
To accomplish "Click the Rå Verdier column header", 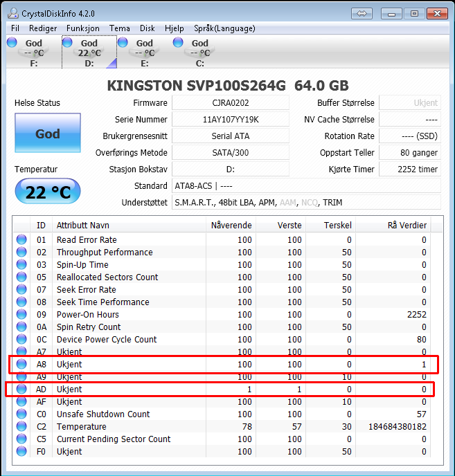I will tap(393, 226).
